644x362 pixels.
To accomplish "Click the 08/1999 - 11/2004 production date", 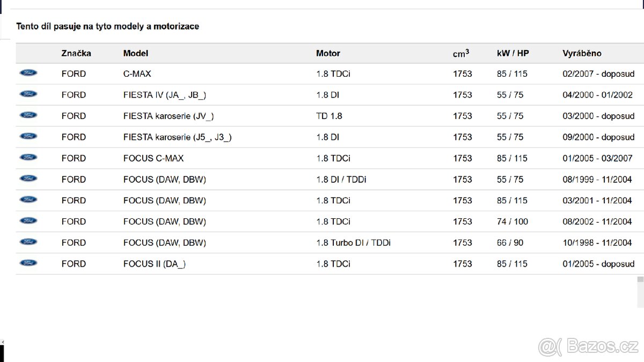I will pyautogui.click(x=597, y=179).
